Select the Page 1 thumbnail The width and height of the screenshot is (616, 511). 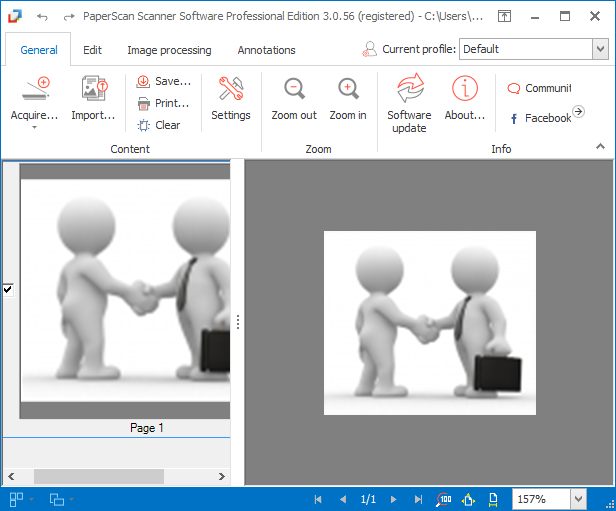[125, 290]
